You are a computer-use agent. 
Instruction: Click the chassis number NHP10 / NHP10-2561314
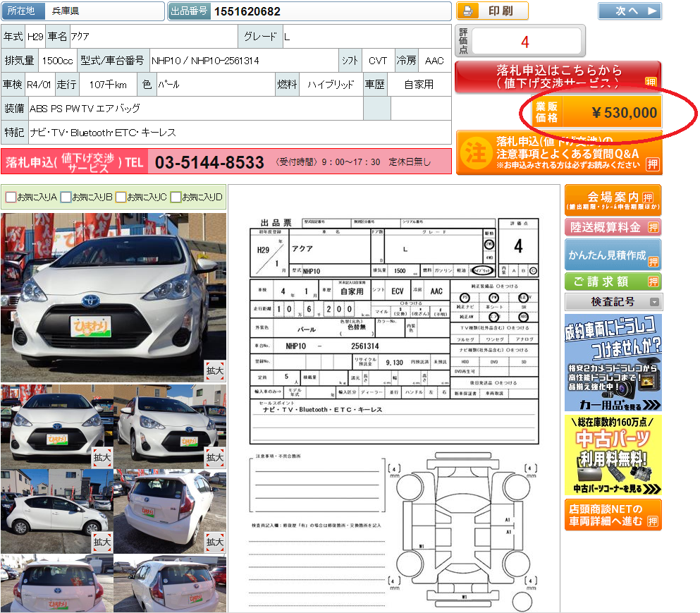click(205, 61)
